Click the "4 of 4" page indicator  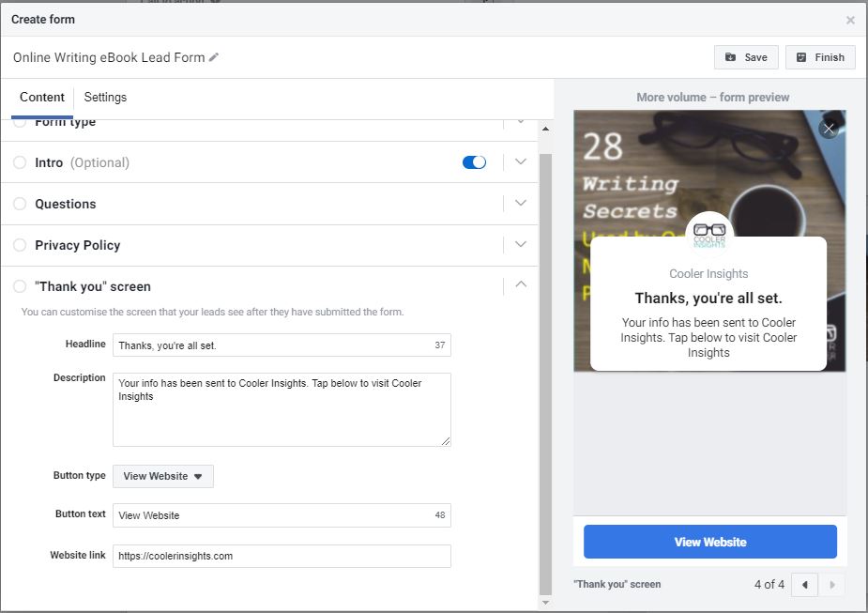pyautogui.click(x=769, y=584)
